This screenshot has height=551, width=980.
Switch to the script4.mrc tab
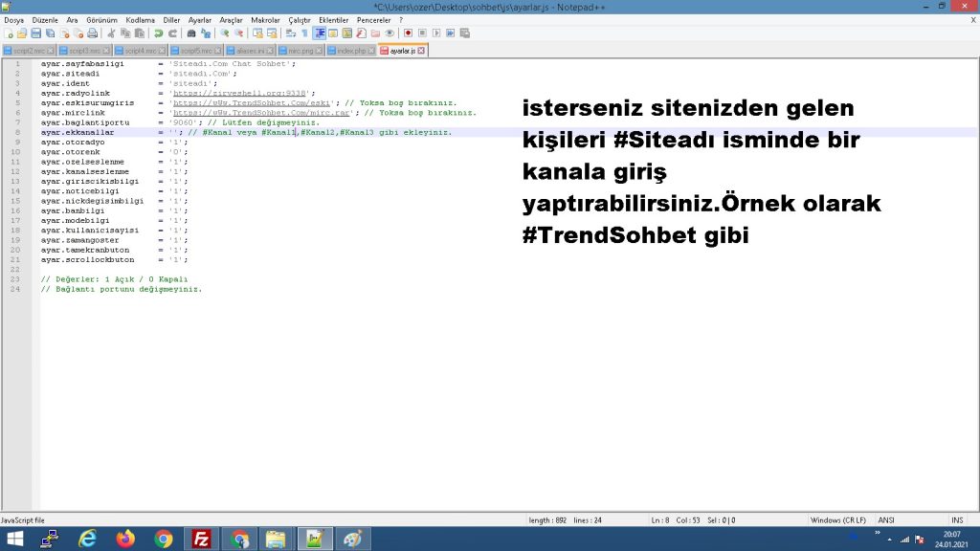[140, 51]
